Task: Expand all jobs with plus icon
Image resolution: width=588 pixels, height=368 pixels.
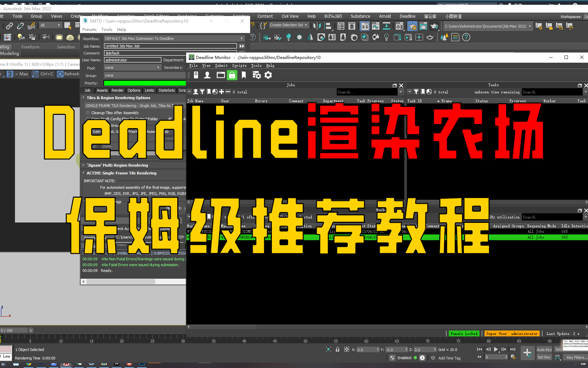Action: tap(222, 92)
